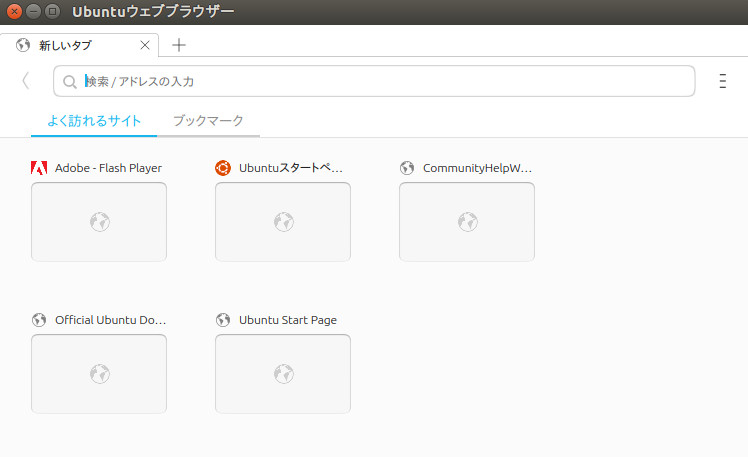
Task: Click the search magnifier icon in address bar
Action: [70, 82]
